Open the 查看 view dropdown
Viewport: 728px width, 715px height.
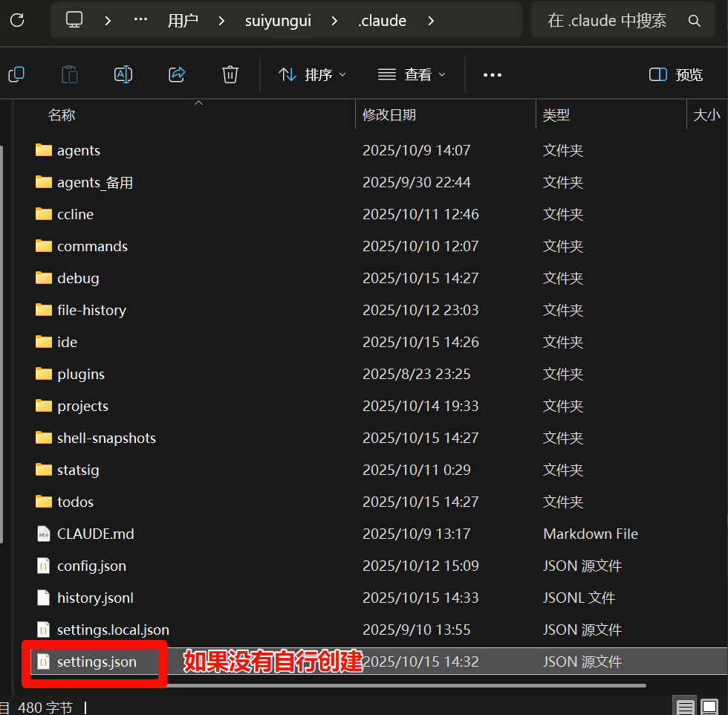point(412,74)
